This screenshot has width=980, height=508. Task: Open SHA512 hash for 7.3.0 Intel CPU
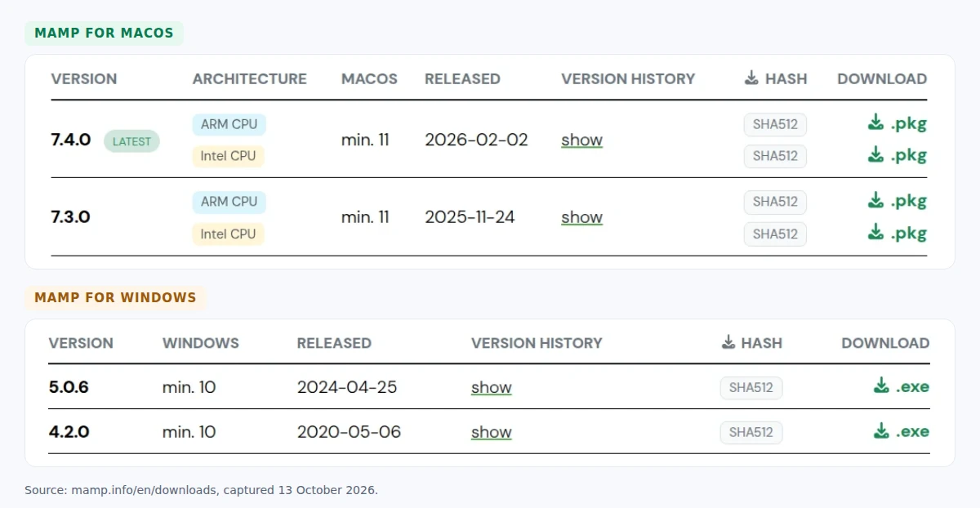click(x=775, y=234)
